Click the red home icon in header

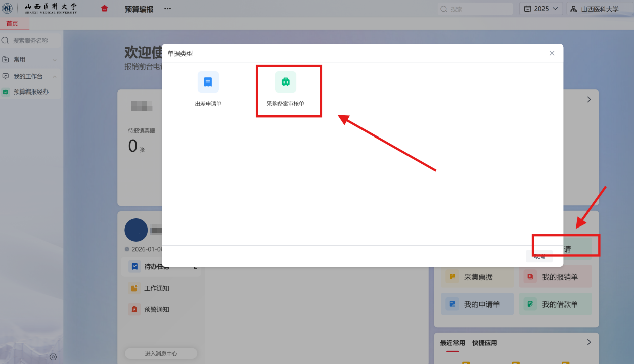(105, 9)
